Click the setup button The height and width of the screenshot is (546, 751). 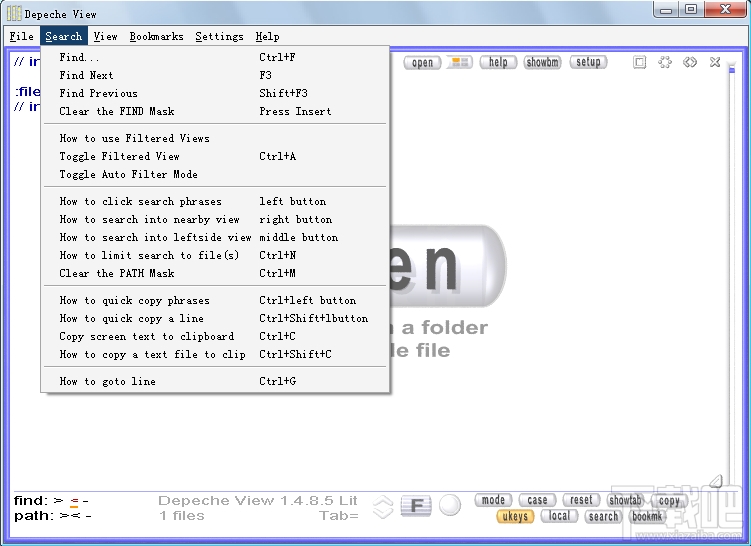(x=588, y=62)
